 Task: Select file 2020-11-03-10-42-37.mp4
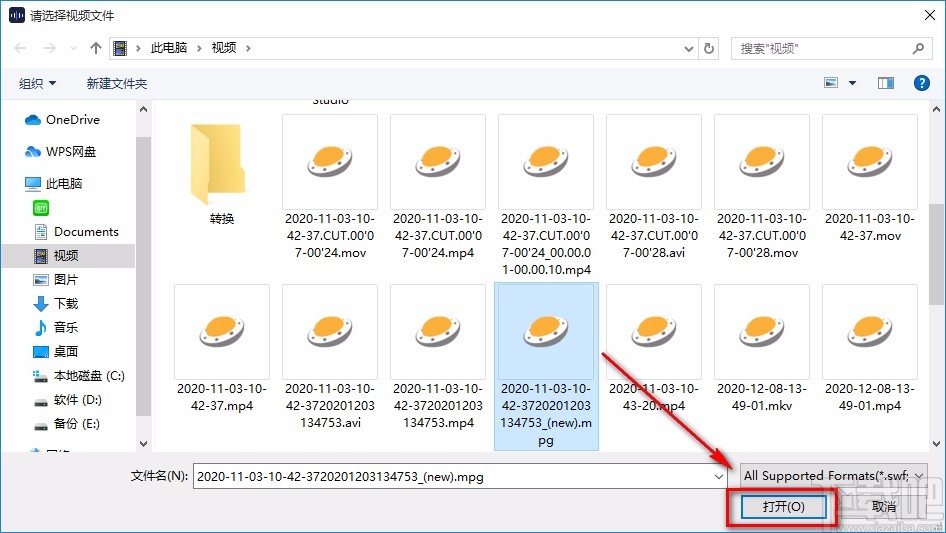point(221,349)
